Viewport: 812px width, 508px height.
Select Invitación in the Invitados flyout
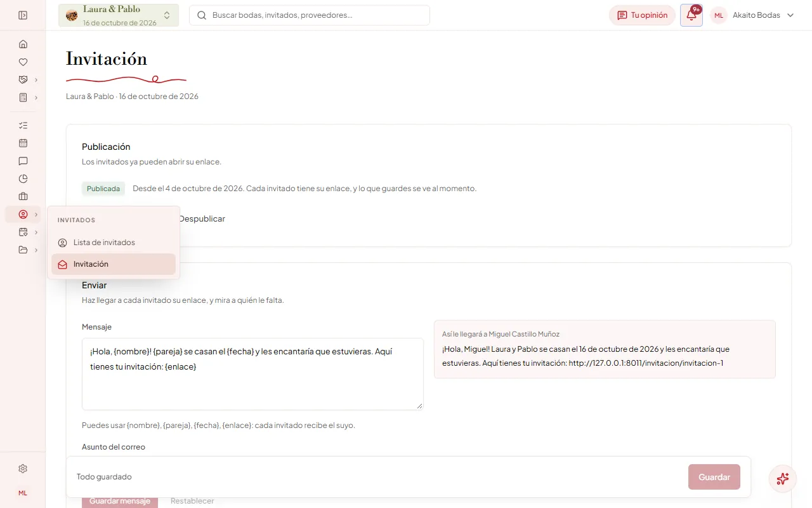(114, 264)
